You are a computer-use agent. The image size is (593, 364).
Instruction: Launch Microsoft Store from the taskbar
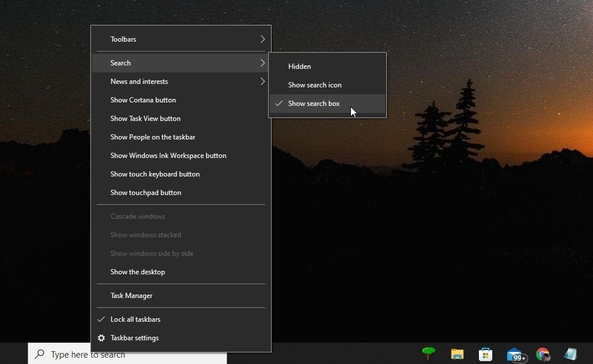485,354
